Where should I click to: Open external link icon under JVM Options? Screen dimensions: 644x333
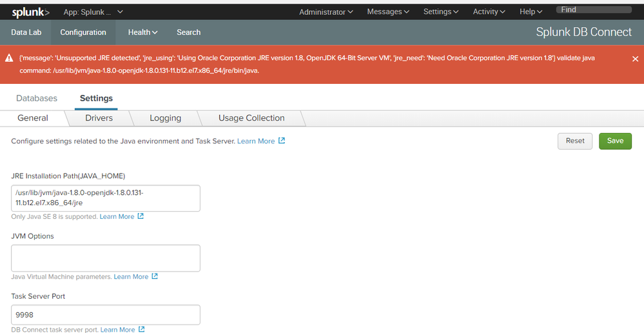(x=155, y=276)
